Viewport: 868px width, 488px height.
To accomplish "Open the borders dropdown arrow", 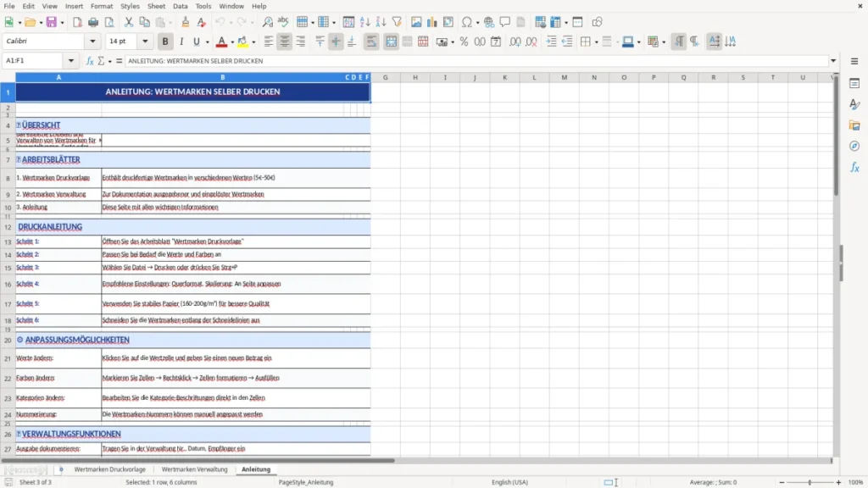I will pyautogui.click(x=596, y=42).
